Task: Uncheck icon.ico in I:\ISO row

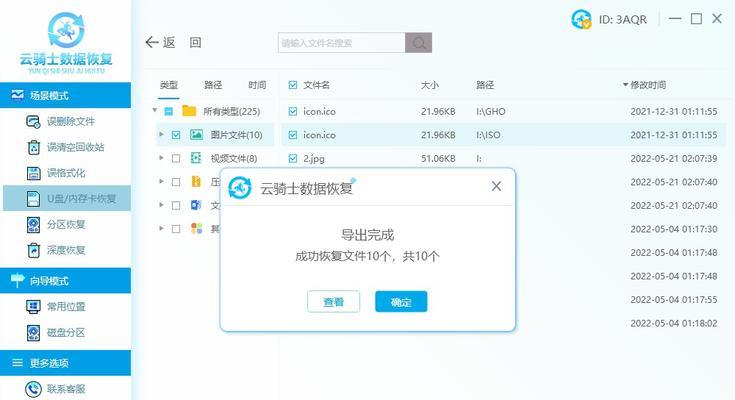Action: click(293, 135)
